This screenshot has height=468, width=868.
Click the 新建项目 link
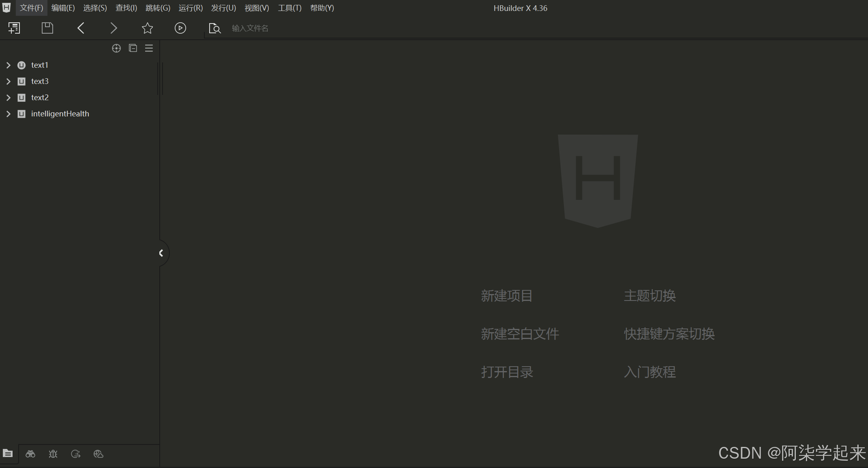coord(506,296)
